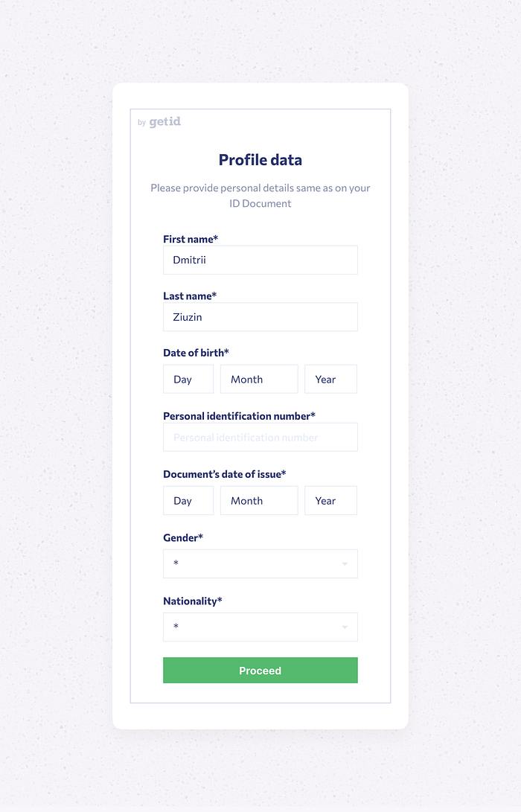This screenshot has width=521, height=812.
Task: Open the Gender dropdown
Action: (260, 563)
